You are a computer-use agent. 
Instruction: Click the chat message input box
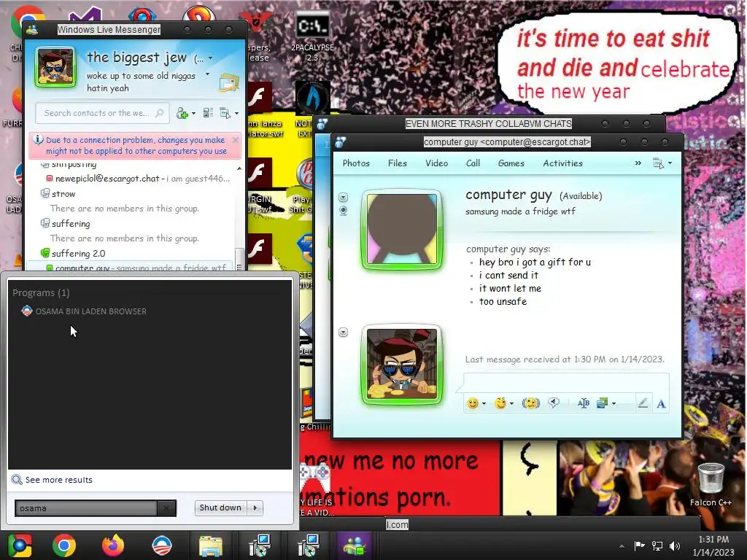point(566,384)
